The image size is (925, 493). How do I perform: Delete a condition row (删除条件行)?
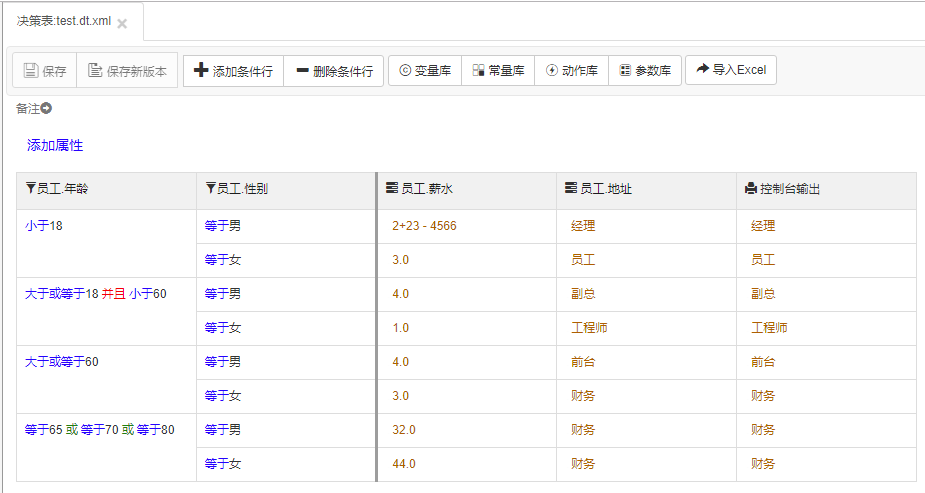coord(334,71)
